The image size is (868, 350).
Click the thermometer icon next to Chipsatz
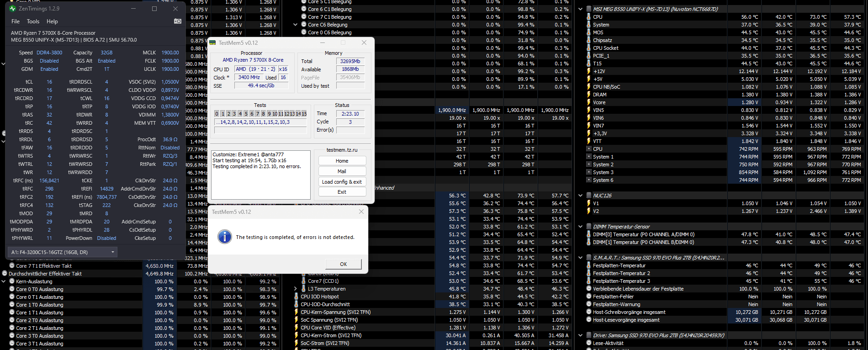(x=589, y=40)
